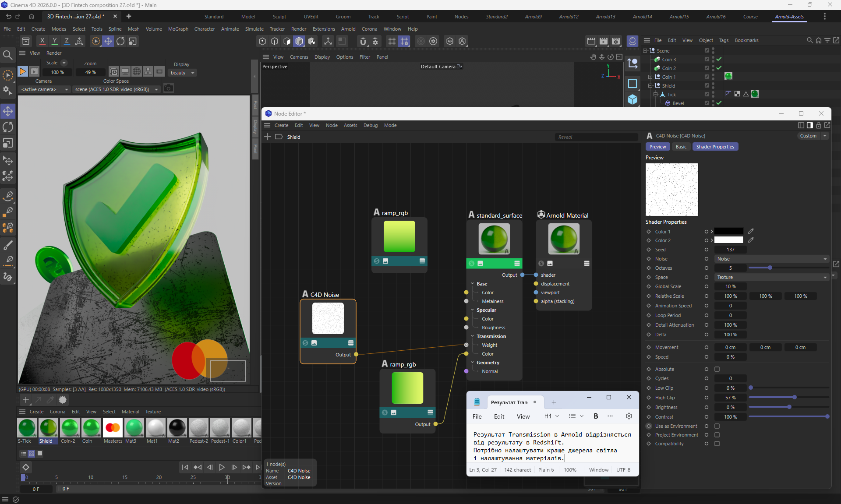Open the Noise type dropdown
The image size is (841, 504).
click(771, 259)
